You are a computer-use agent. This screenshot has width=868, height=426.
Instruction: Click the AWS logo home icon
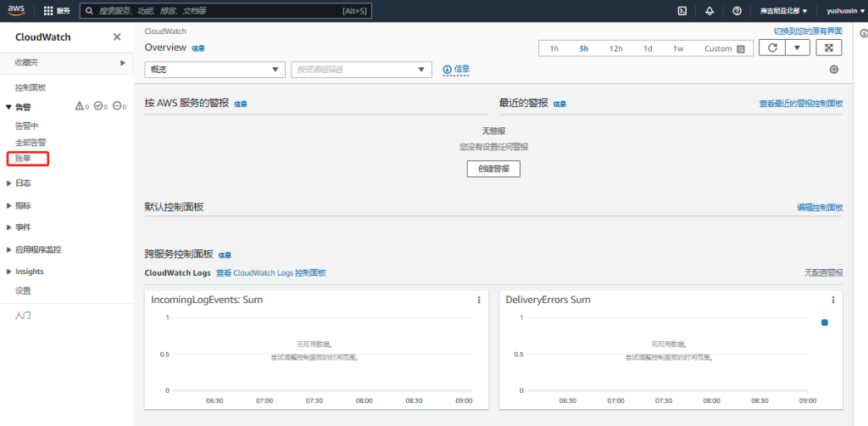pyautogui.click(x=19, y=11)
